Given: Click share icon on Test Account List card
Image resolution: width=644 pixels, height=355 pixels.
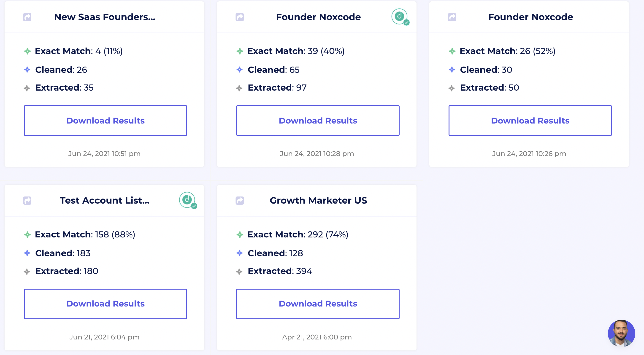Looking at the screenshot, I should click(x=27, y=201).
